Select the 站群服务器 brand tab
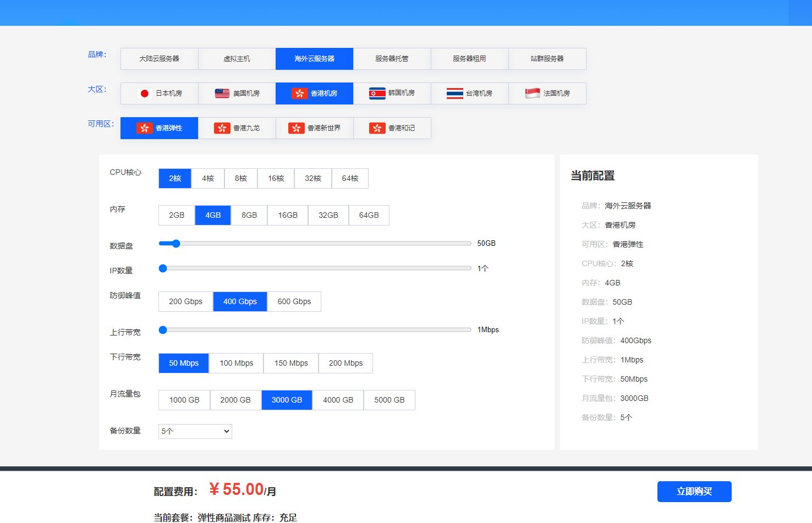This screenshot has height=523, width=812. [547, 59]
